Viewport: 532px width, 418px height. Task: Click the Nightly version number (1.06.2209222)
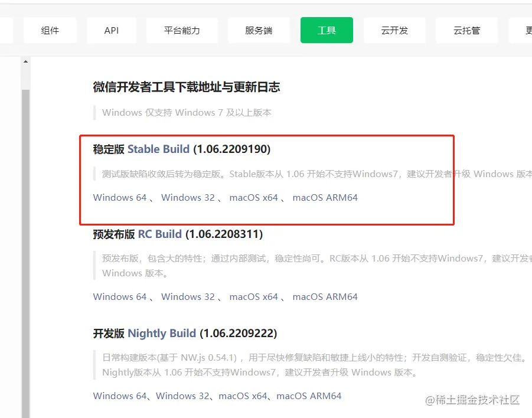pos(238,333)
